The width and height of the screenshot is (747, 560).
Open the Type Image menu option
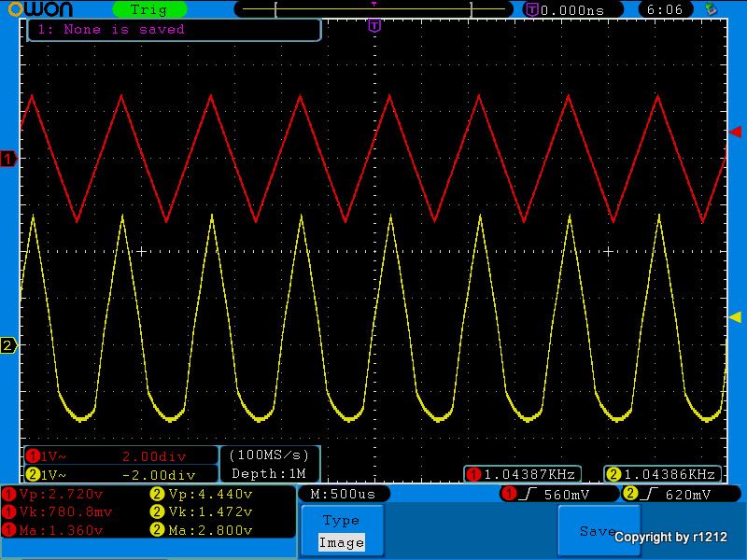342,531
